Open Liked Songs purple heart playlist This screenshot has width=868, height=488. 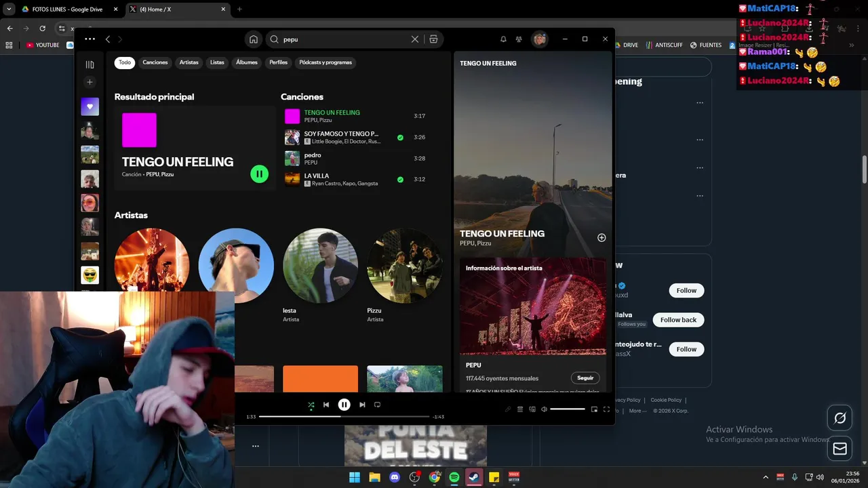90,106
